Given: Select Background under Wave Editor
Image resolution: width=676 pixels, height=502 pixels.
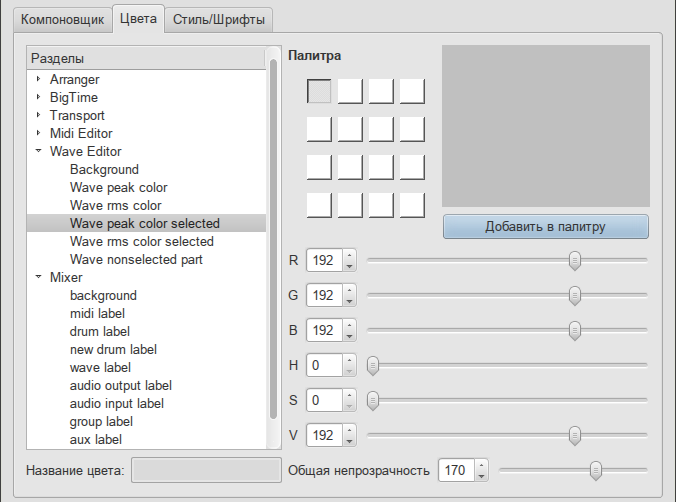Looking at the screenshot, I should click(x=104, y=169).
